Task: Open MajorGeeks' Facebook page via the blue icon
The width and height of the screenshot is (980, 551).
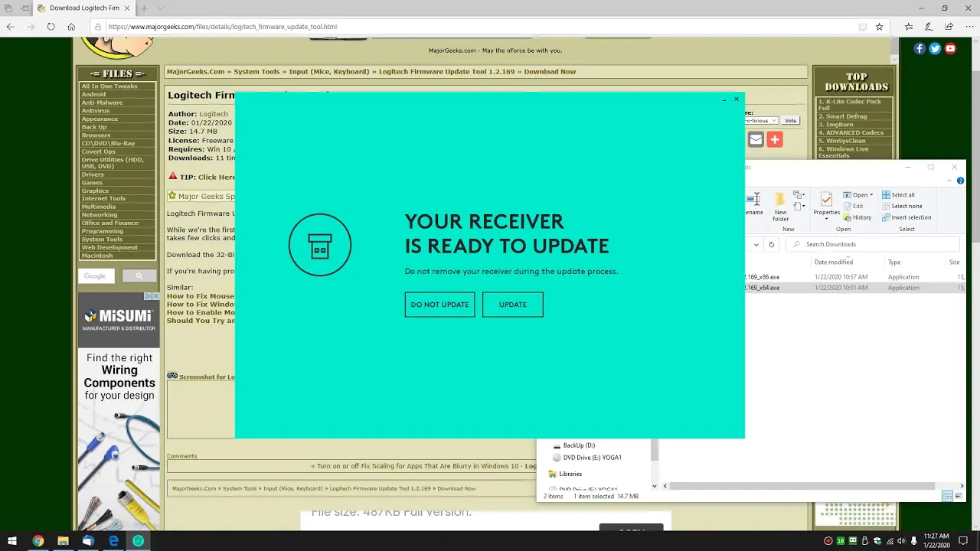Action: point(920,48)
